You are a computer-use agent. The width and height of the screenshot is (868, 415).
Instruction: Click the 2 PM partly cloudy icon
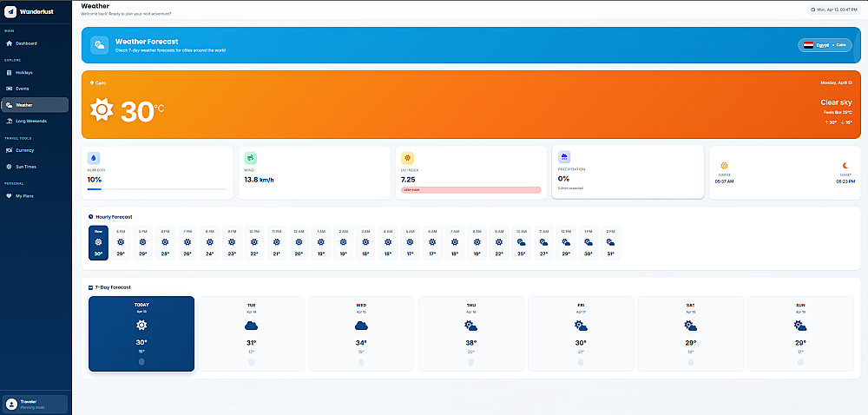[610, 242]
